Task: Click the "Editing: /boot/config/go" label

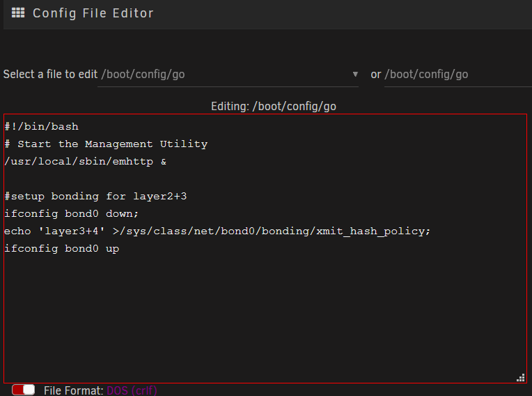Action: pyautogui.click(x=274, y=106)
